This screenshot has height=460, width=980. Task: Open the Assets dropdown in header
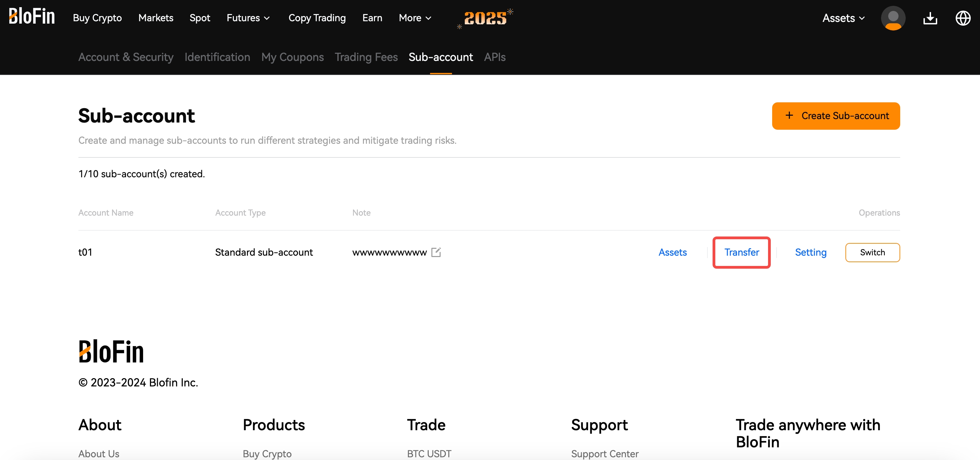click(843, 18)
